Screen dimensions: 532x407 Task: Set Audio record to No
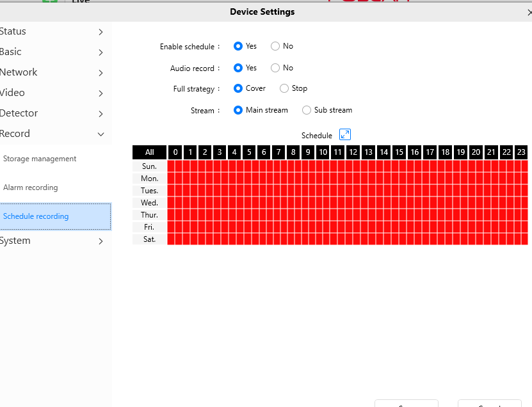(x=275, y=68)
